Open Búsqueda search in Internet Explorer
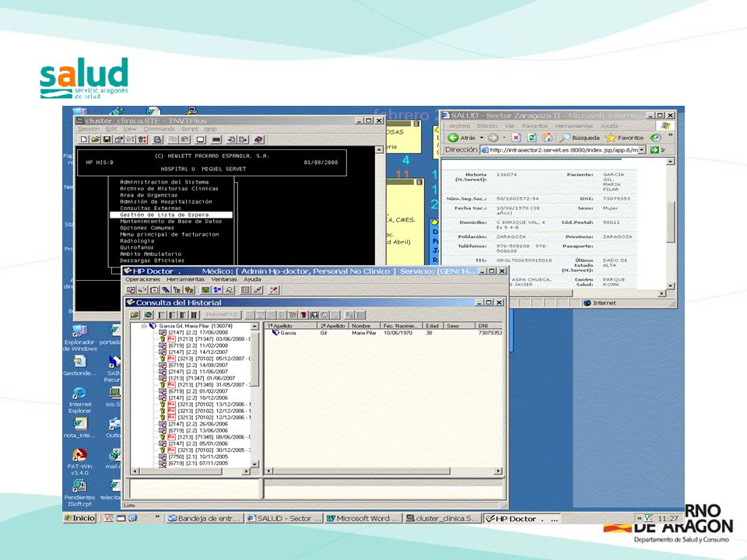The height and width of the screenshot is (560, 747). pyautogui.click(x=579, y=138)
